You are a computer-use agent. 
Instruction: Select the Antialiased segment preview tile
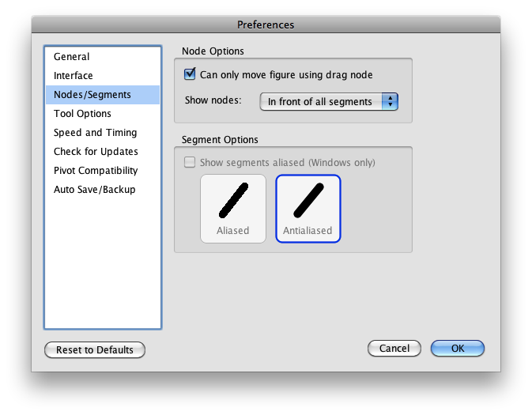tap(308, 209)
